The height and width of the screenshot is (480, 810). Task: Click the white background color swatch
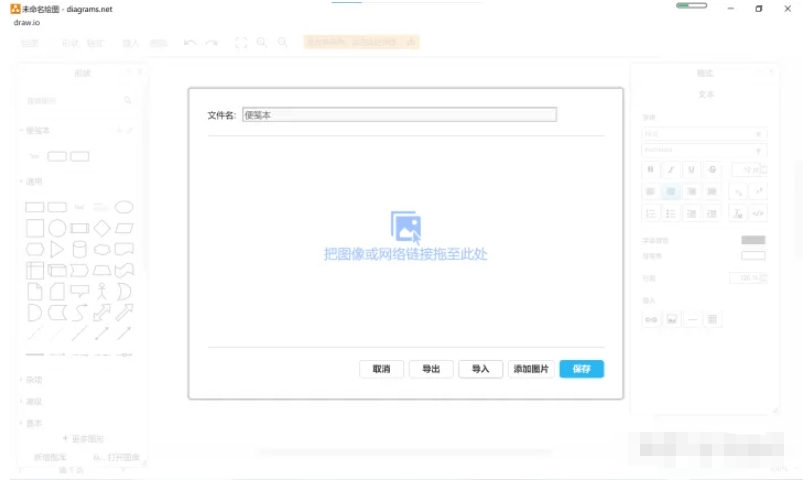(753, 255)
